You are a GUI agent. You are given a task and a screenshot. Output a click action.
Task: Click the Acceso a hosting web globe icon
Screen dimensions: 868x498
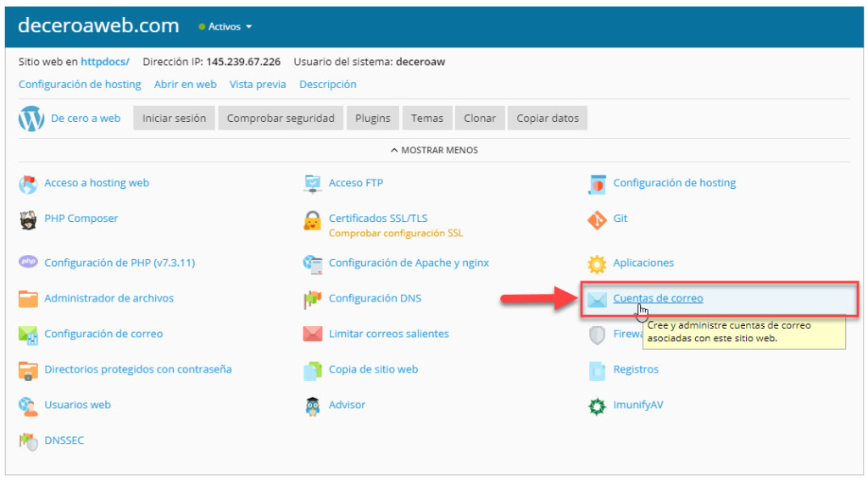coord(28,185)
